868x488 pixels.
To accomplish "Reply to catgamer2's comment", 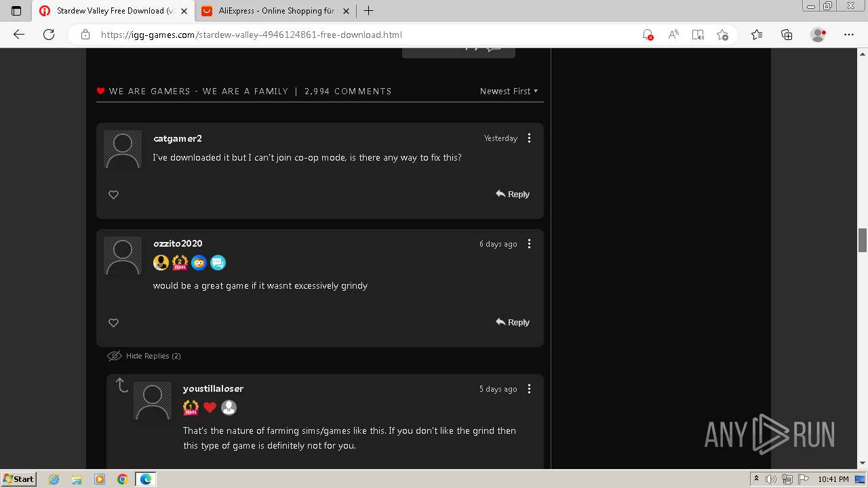I will click(x=513, y=194).
